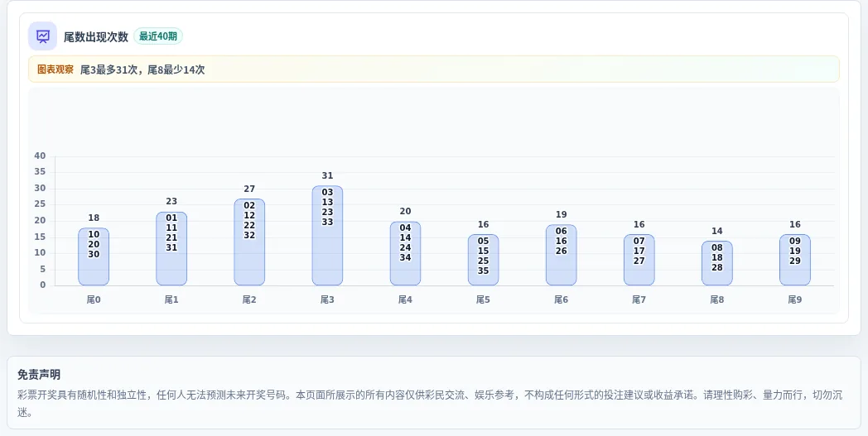Click number 24 inside the 尾4 bar

click(405, 248)
